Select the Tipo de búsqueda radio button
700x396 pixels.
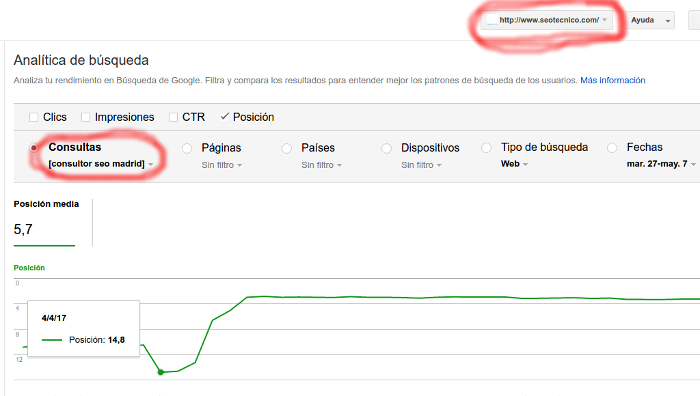click(487, 148)
